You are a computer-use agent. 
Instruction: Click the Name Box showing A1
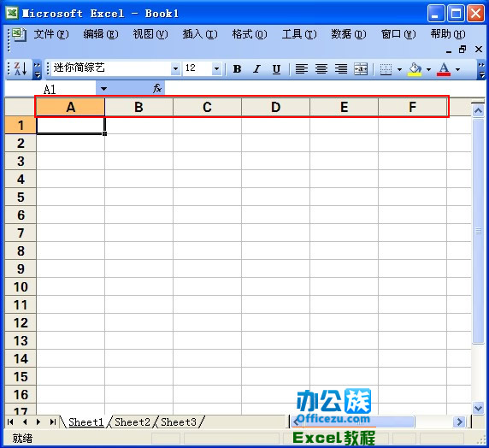tap(50, 89)
